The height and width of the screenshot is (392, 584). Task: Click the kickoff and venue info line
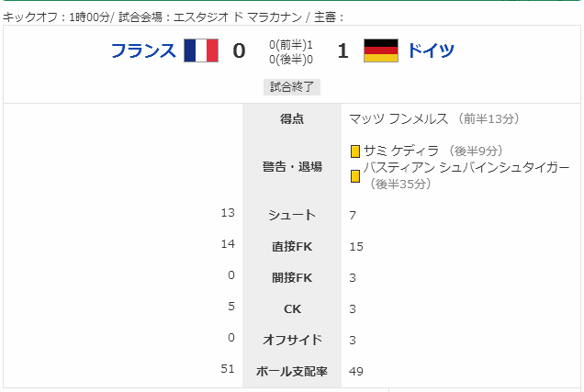(173, 17)
